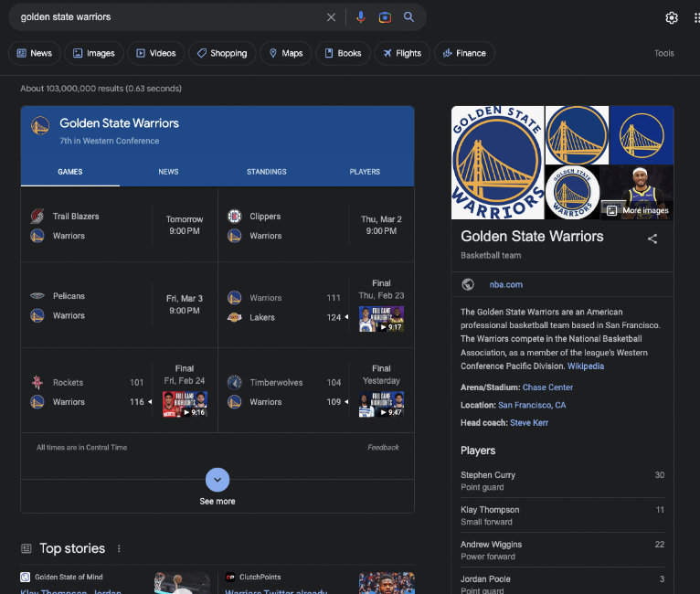This screenshot has width=700, height=594.
Task: Filter results by News
Action: 35,53
